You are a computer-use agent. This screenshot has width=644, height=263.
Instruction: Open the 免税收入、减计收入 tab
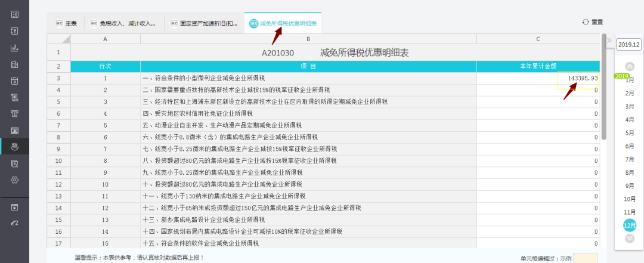click(x=123, y=23)
